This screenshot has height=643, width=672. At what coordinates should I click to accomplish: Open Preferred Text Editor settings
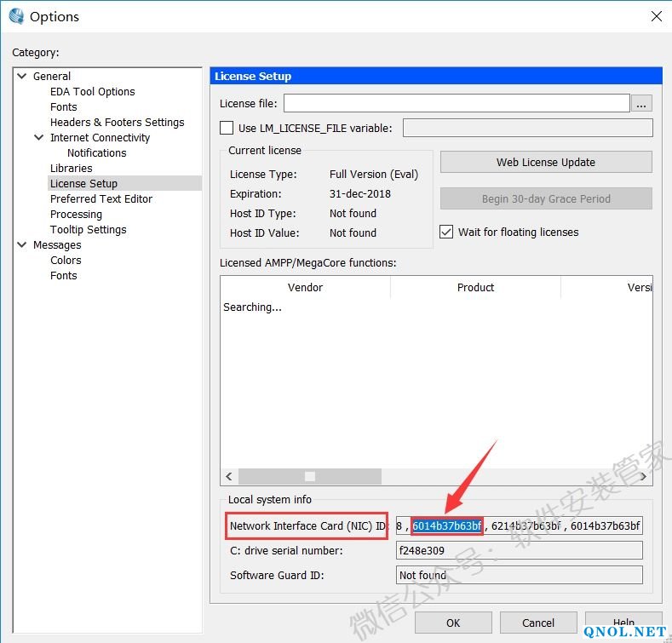(x=101, y=199)
